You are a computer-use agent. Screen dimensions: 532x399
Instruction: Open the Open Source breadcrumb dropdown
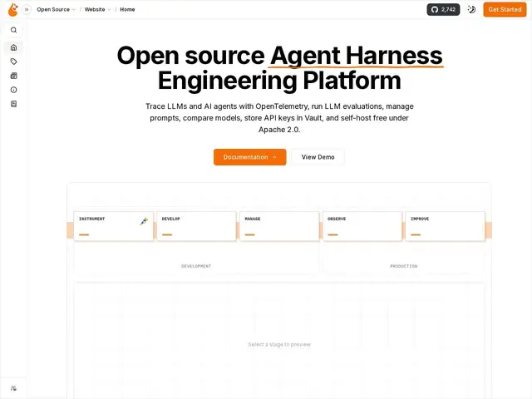(x=56, y=9)
